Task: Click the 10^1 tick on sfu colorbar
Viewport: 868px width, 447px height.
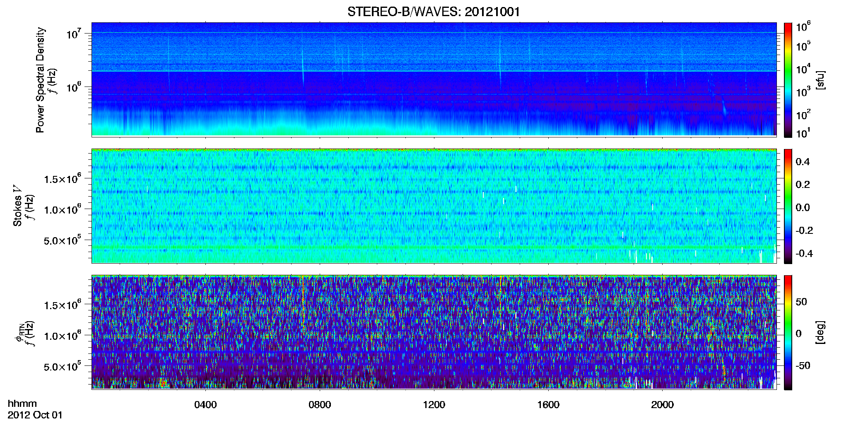Action: [x=803, y=133]
